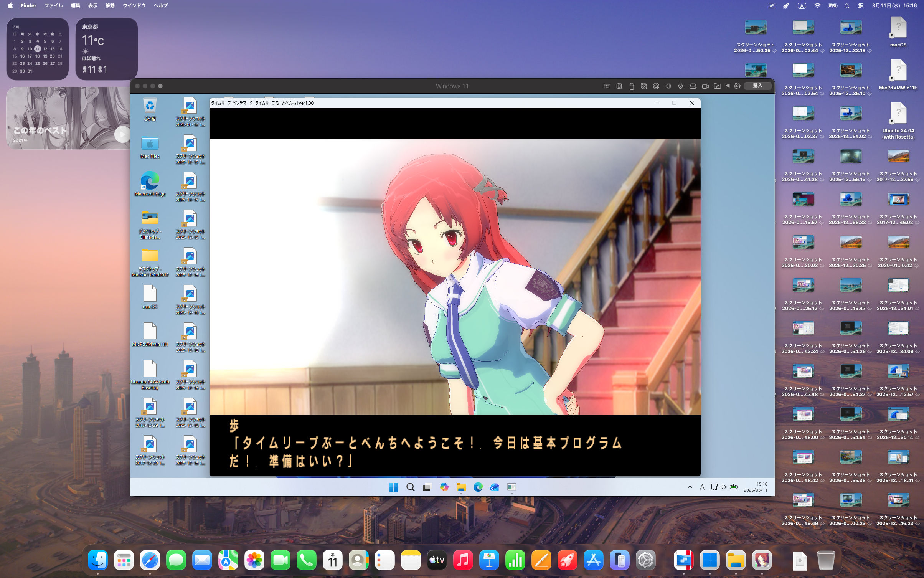Open Numbers in the Dock

pos(515,560)
